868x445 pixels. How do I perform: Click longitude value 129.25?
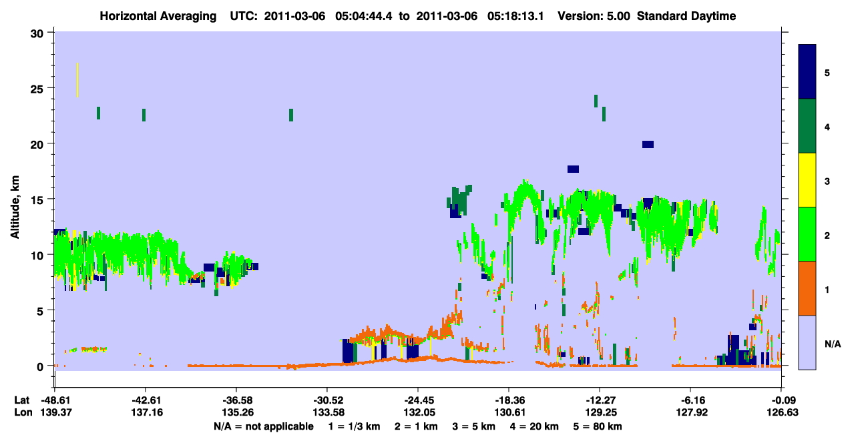pos(600,413)
